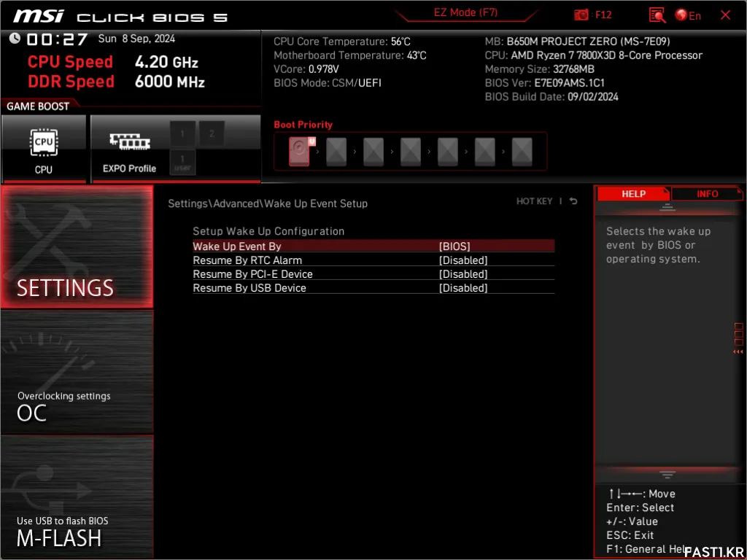Viewport: 747px width, 560px height.
Task: Click the clock icon beside the time
Action: click(15, 38)
